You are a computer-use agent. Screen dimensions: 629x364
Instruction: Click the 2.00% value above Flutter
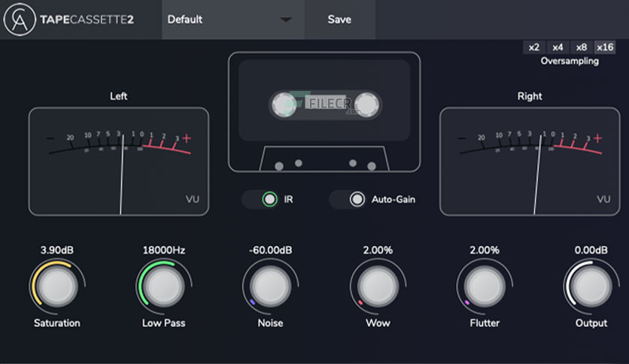[485, 250]
